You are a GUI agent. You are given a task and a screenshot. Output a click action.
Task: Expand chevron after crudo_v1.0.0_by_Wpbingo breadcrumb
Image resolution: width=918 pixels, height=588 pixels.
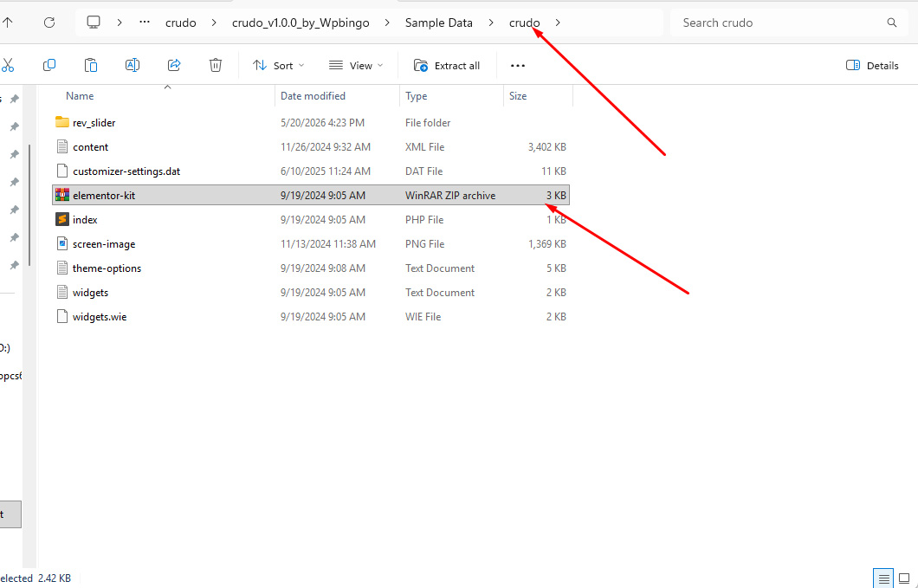[387, 23]
